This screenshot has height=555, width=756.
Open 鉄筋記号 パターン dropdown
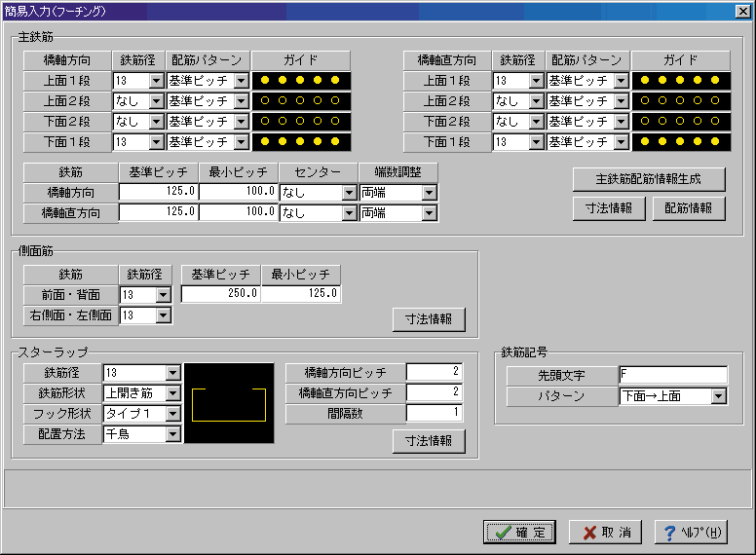tap(718, 396)
